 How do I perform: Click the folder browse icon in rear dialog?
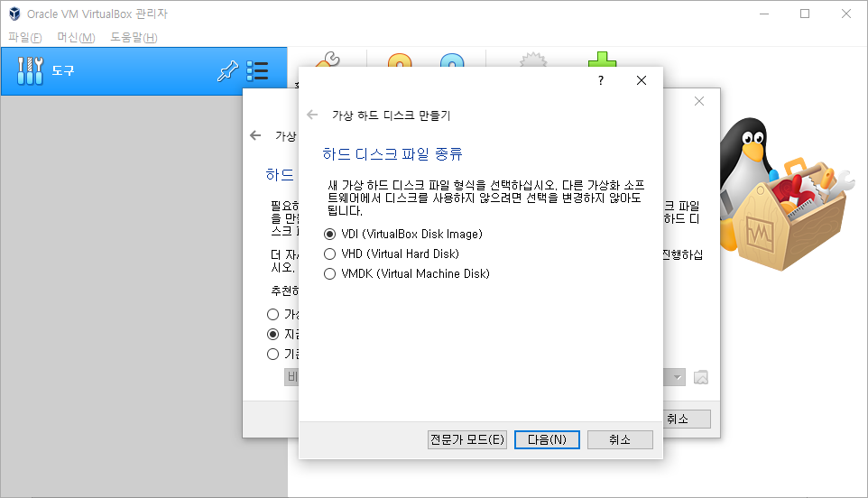pyautogui.click(x=701, y=378)
